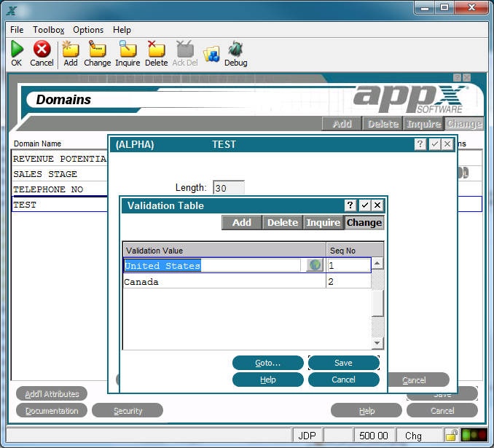Open the Options menu
The width and height of the screenshot is (494, 448).
[88, 30]
